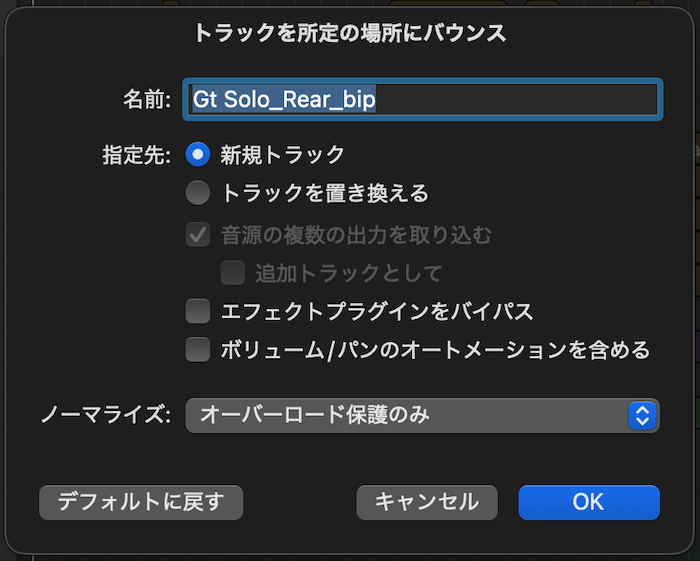Enable the エフェクトプラグインをバイパス checkbox
Image resolution: width=700 pixels, height=561 pixels.
198,311
